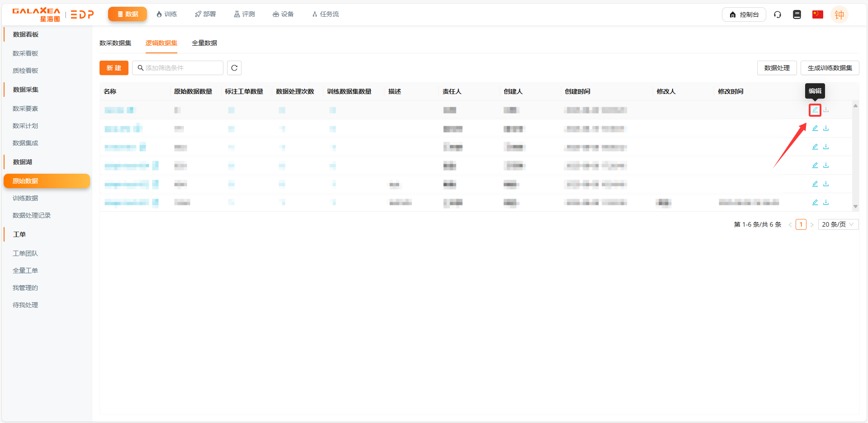Click the 添加筛选条件 filter input field

(181, 68)
